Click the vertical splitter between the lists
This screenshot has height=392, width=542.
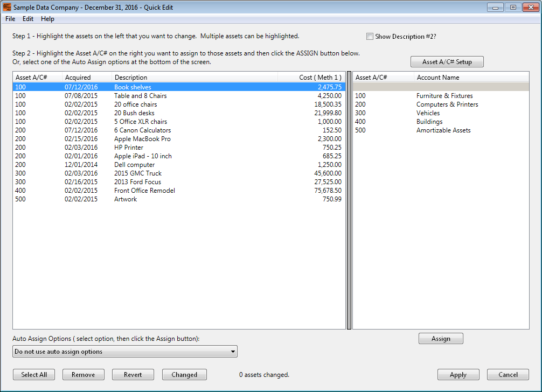click(349, 200)
